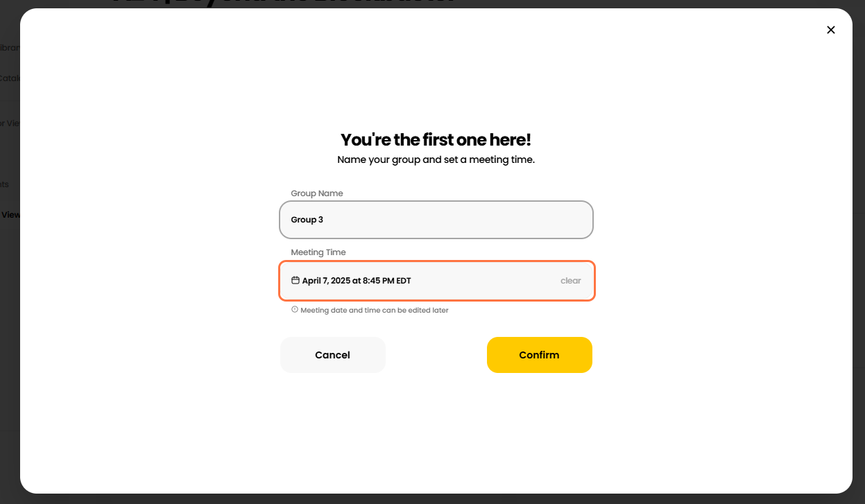Close the dialog with the X icon
Viewport: 865px width, 504px height.
click(x=830, y=30)
